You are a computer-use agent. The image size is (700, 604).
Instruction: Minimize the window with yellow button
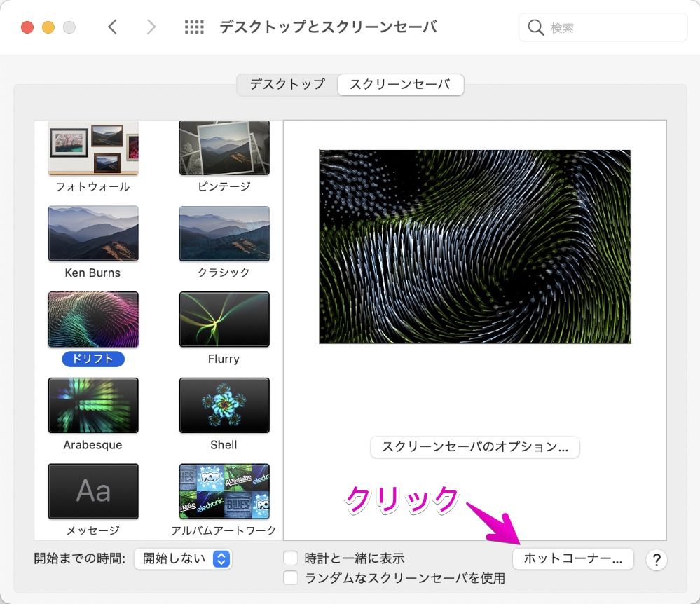click(48, 27)
